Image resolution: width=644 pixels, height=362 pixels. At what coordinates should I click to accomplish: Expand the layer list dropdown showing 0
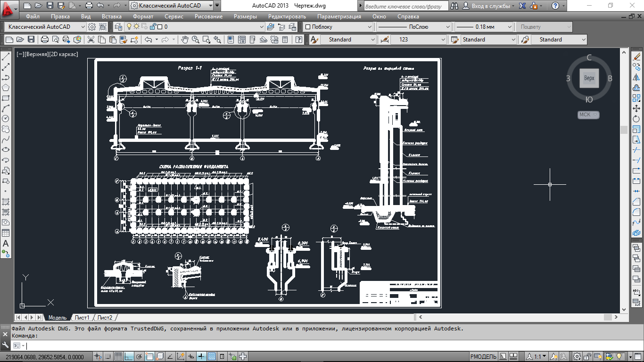tap(262, 27)
